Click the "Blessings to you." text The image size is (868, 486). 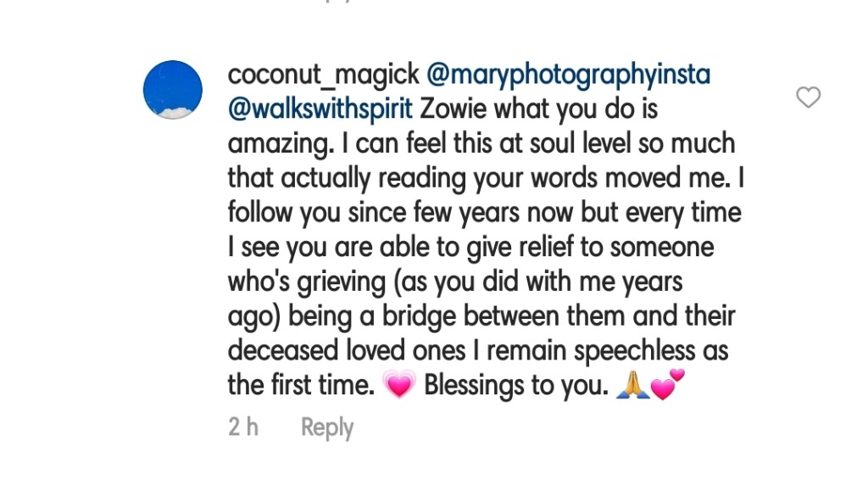pyautogui.click(x=516, y=387)
